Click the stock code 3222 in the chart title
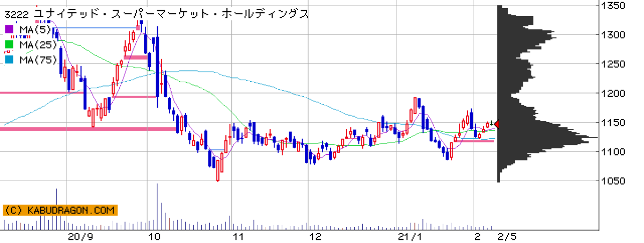This screenshot has height=243, width=644. click(x=16, y=14)
